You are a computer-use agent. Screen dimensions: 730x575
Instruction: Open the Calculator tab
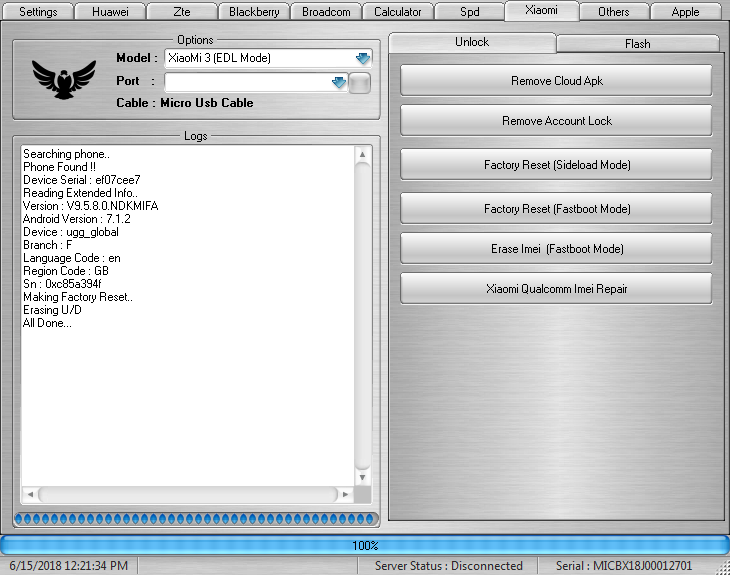(x=398, y=12)
